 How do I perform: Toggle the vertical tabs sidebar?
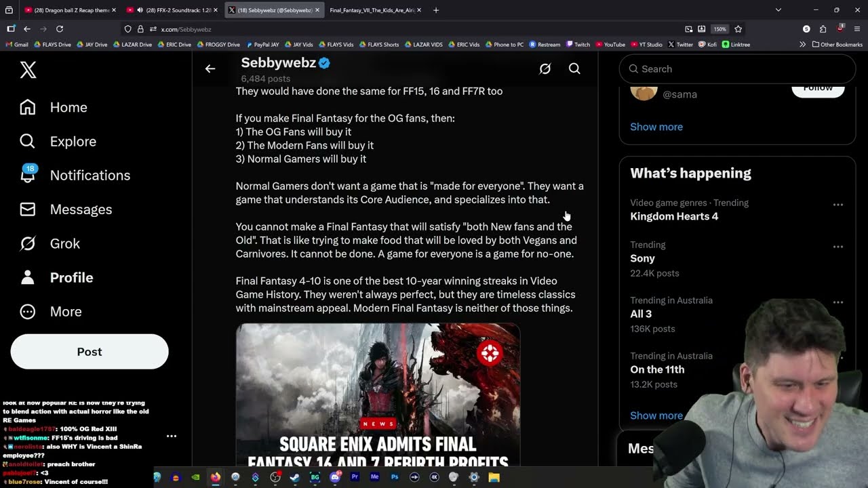click(11, 29)
